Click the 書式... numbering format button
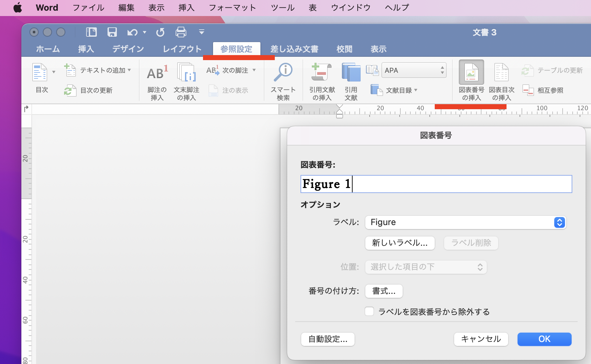This screenshot has height=364, width=591. (x=384, y=291)
